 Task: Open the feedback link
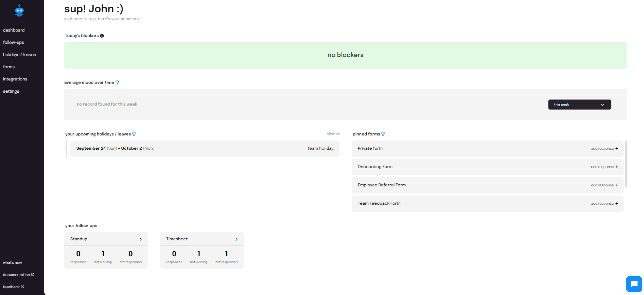tap(11, 287)
